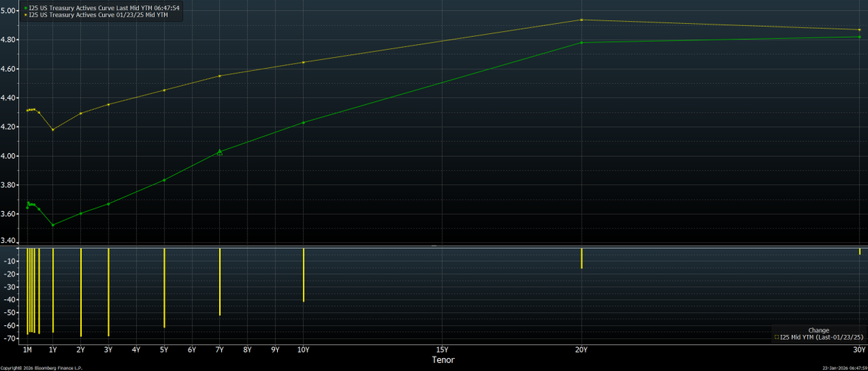This screenshot has width=868, height=371.
Task: Click the green dot marker in the legend
Action: (x=27, y=7)
